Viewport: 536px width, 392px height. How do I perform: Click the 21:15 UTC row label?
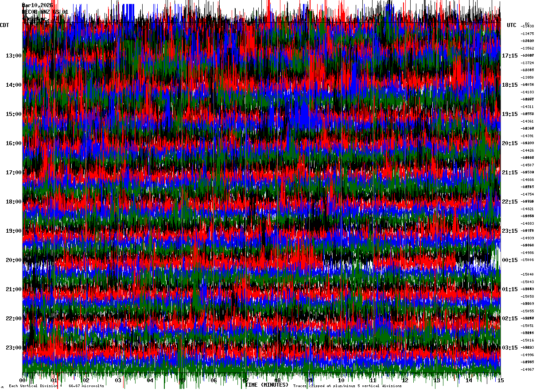(510, 173)
